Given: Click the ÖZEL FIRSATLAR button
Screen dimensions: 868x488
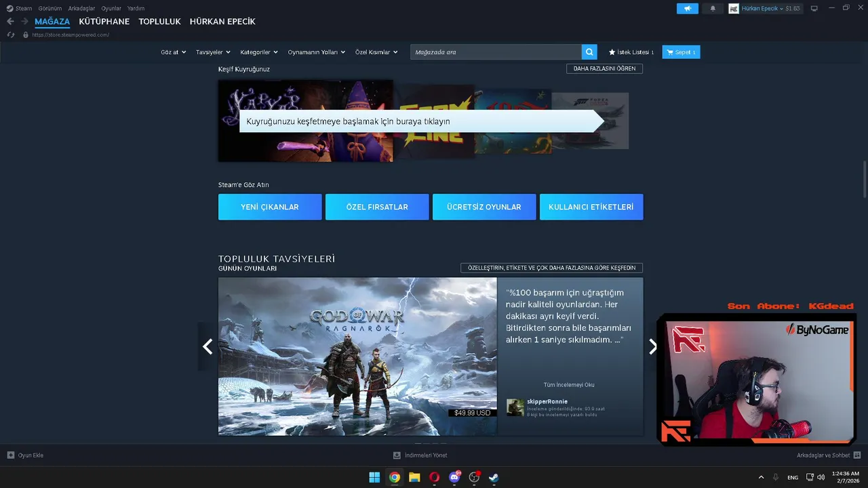Looking at the screenshot, I should [x=377, y=207].
